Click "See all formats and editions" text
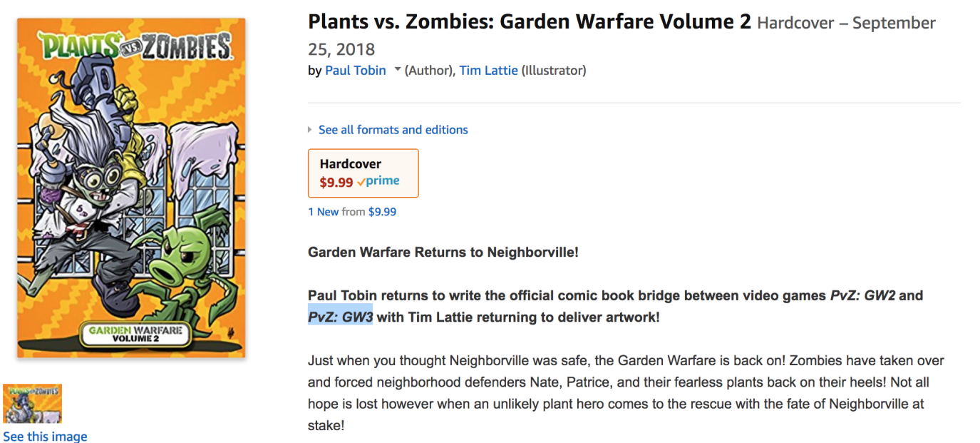This screenshot has width=980, height=443. [x=393, y=130]
